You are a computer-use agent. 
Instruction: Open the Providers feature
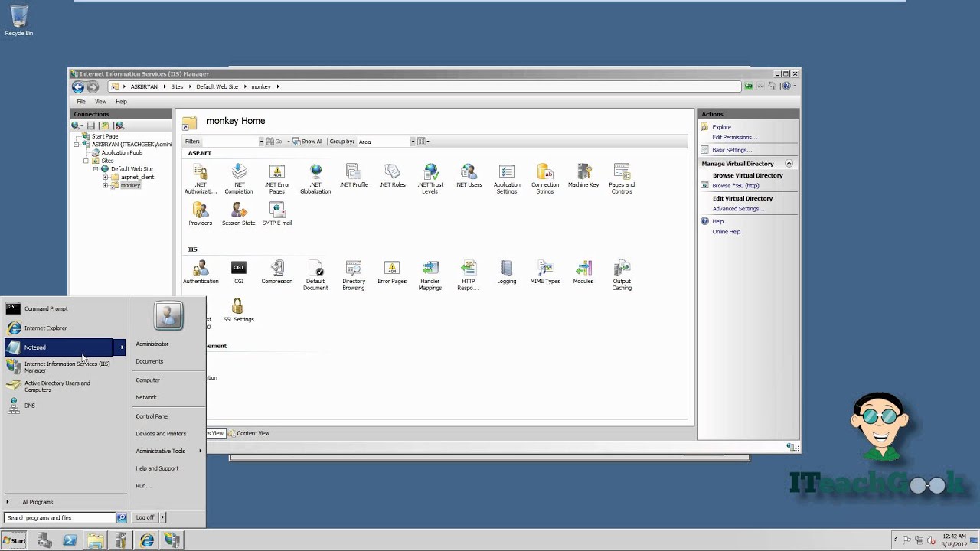click(x=201, y=214)
